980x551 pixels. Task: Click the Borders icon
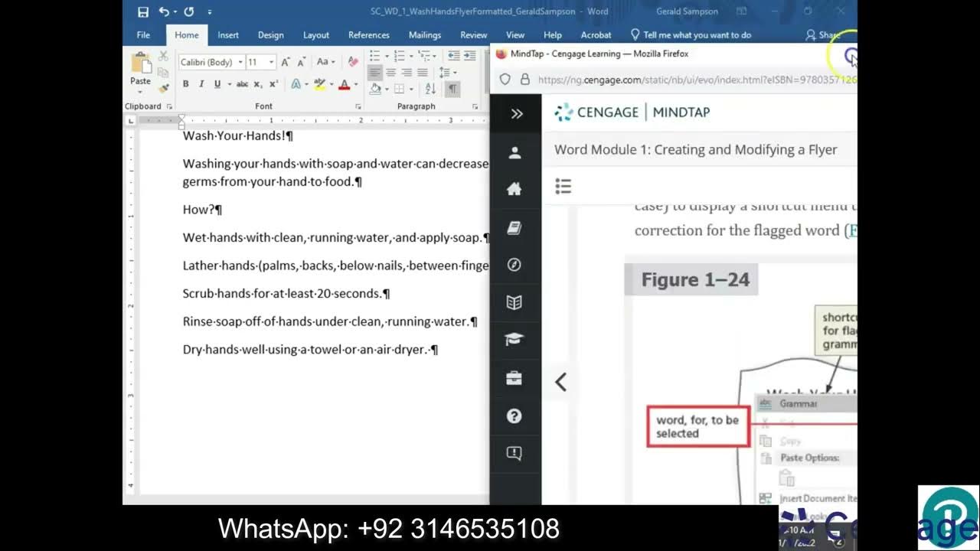coord(399,89)
